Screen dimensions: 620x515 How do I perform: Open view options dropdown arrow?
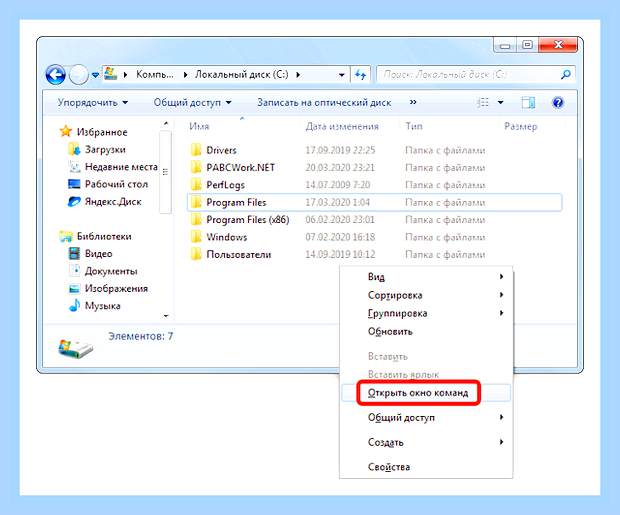500,103
